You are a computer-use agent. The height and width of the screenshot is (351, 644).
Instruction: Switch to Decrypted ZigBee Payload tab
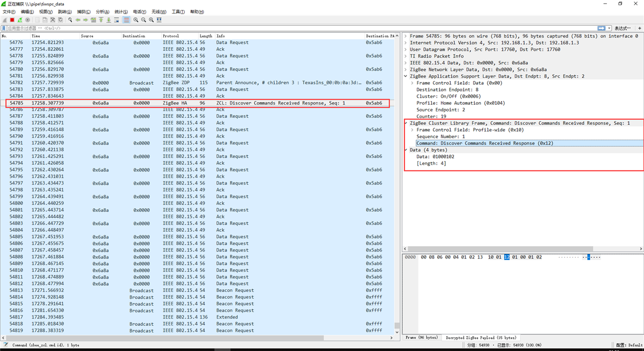point(481,337)
